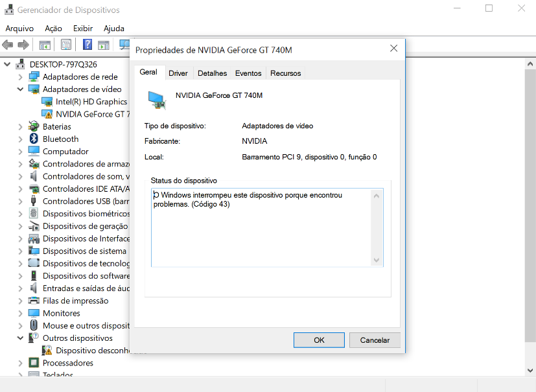Screen dimensions: 536x392
Task: Click the Processadores chip icon
Action: [34, 363]
